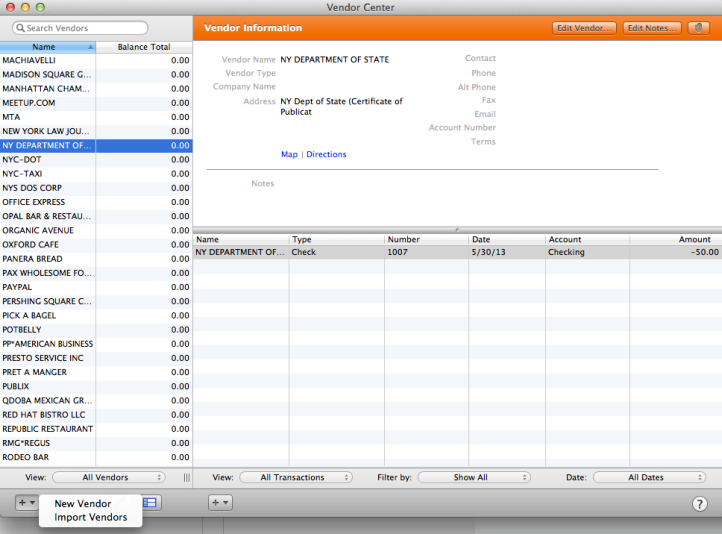Select NEW YORK LAW JOU... vendor

tap(96, 131)
